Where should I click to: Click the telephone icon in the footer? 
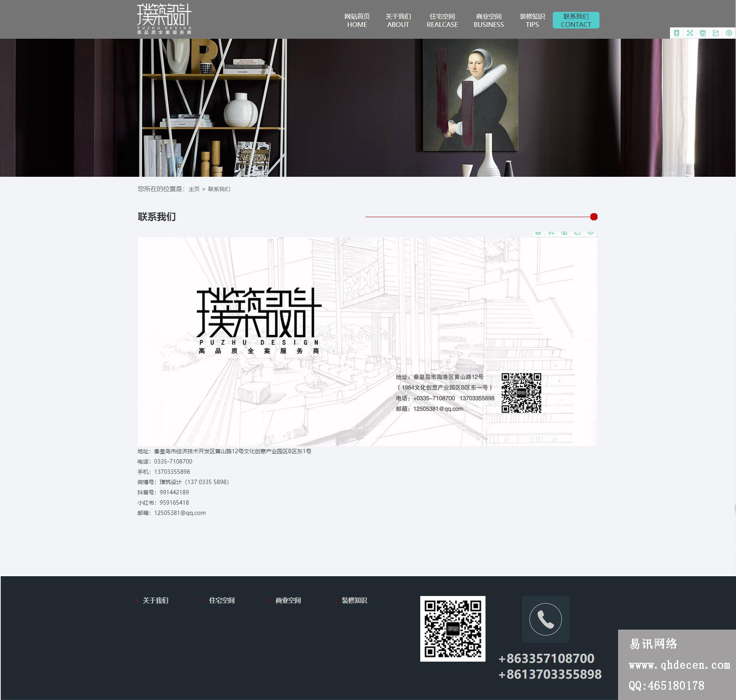[545, 619]
